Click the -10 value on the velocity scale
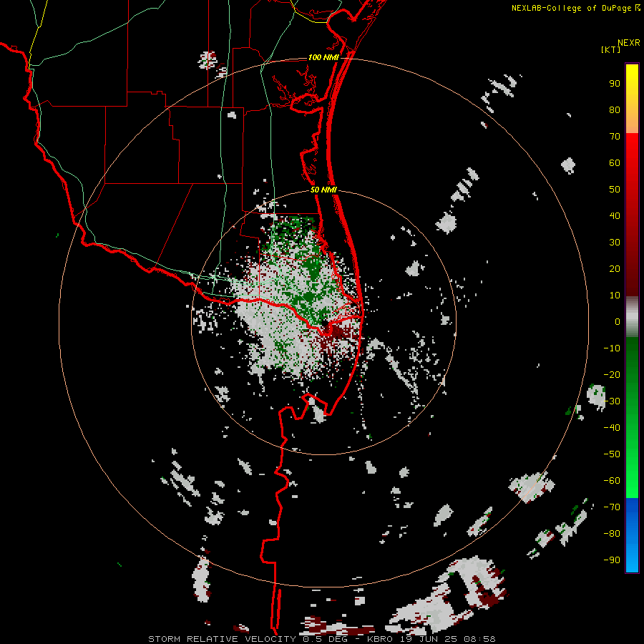The height and width of the screenshot is (644, 644). pos(612,348)
